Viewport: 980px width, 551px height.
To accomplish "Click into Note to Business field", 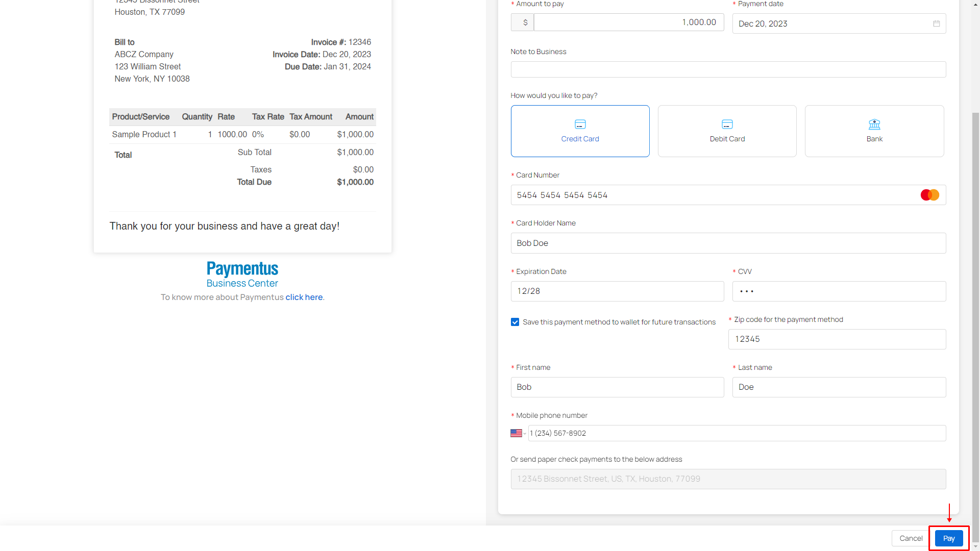I will click(728, 69).
